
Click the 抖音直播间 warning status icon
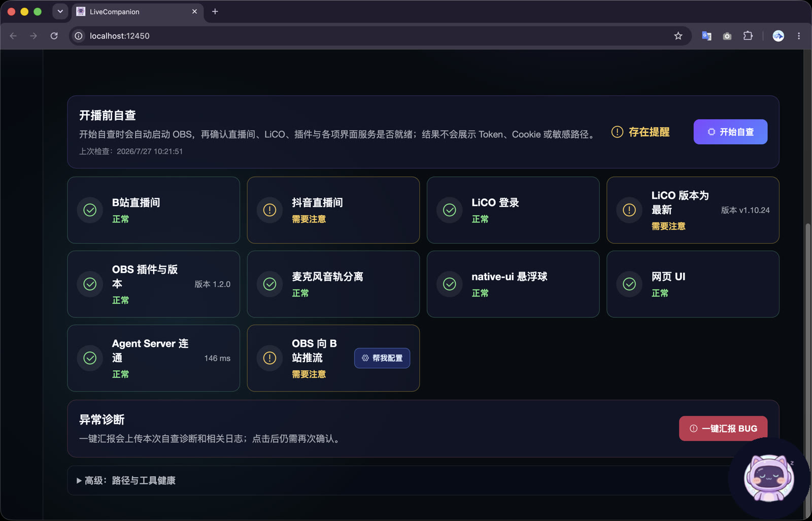(269, 210)
